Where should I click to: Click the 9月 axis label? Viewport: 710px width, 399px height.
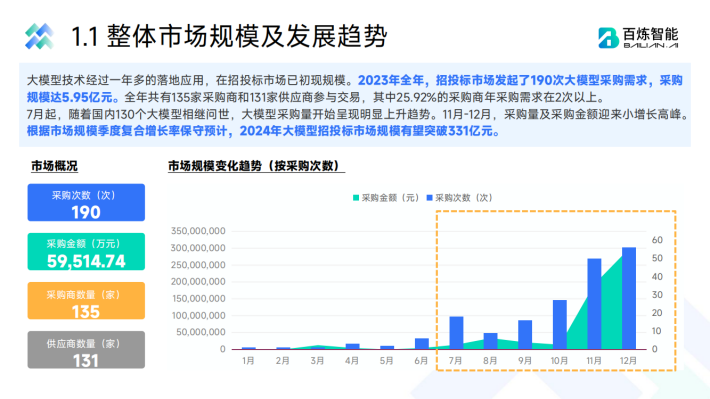pos(525,361)
